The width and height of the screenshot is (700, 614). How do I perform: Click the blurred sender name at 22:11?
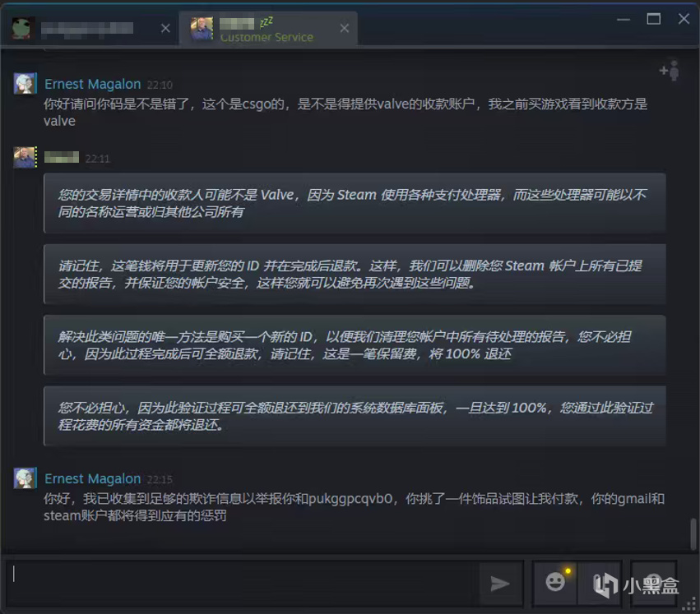62,158
